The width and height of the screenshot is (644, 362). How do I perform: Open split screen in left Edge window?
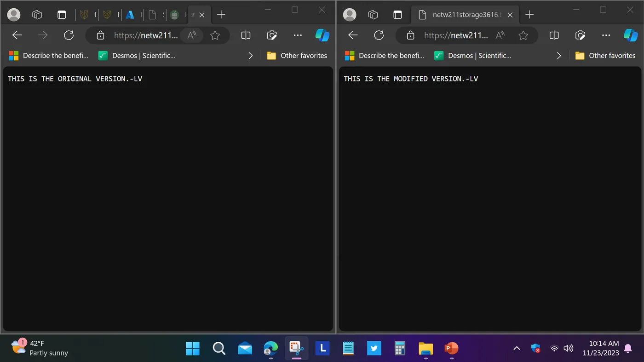(x=246, y=35)
